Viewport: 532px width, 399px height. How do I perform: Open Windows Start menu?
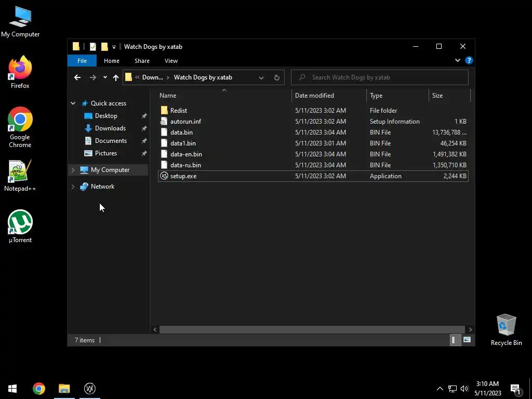coord(12,389)
